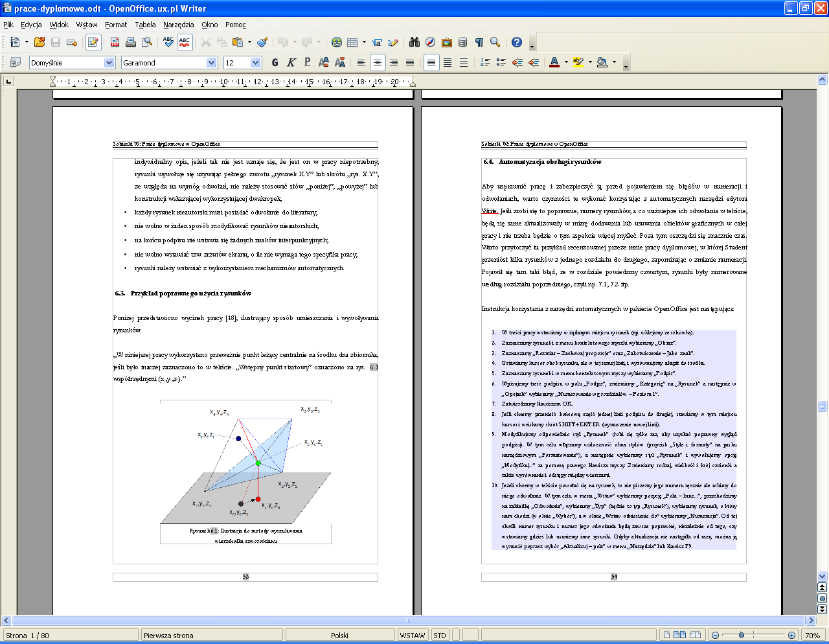Viewport: 829px width, 644px height.
Task: Open the Narzędzia menu
Action: pos(178,25)
